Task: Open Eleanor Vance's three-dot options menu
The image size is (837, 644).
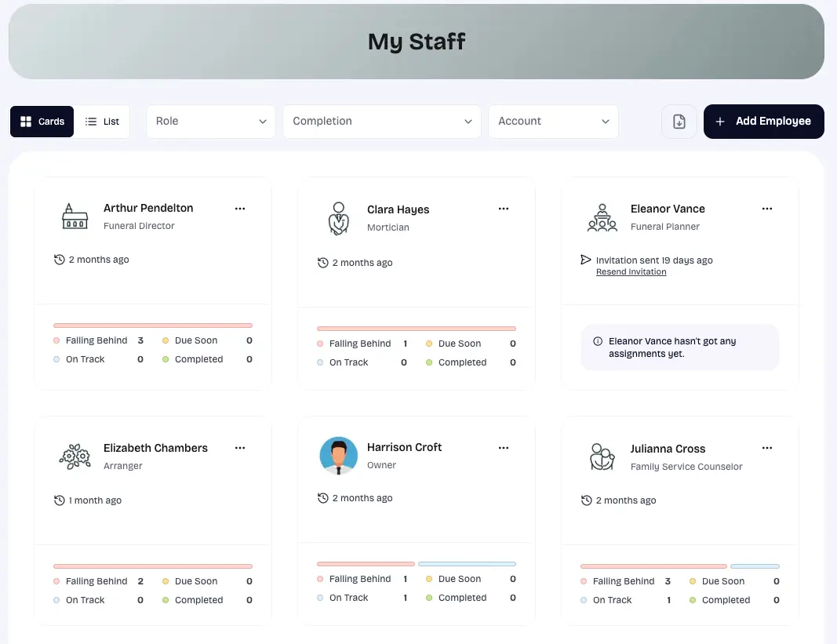Action: (x=767, y=209)
